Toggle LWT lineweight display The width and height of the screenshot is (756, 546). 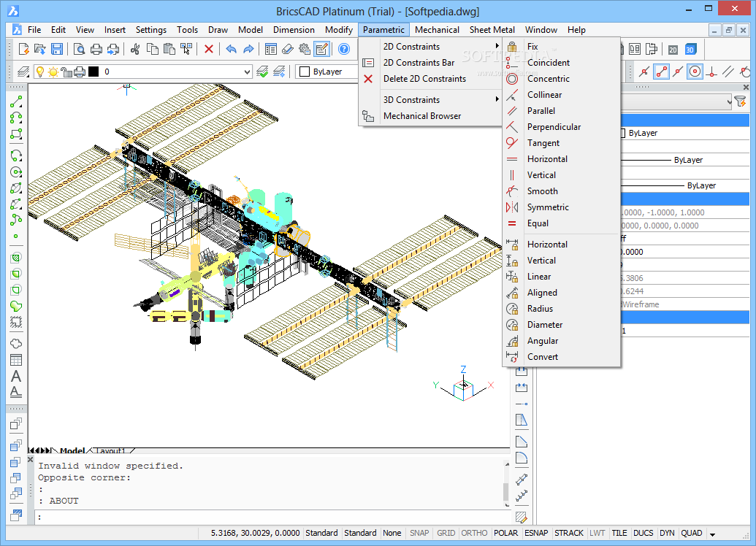click(x=597, y=533)
